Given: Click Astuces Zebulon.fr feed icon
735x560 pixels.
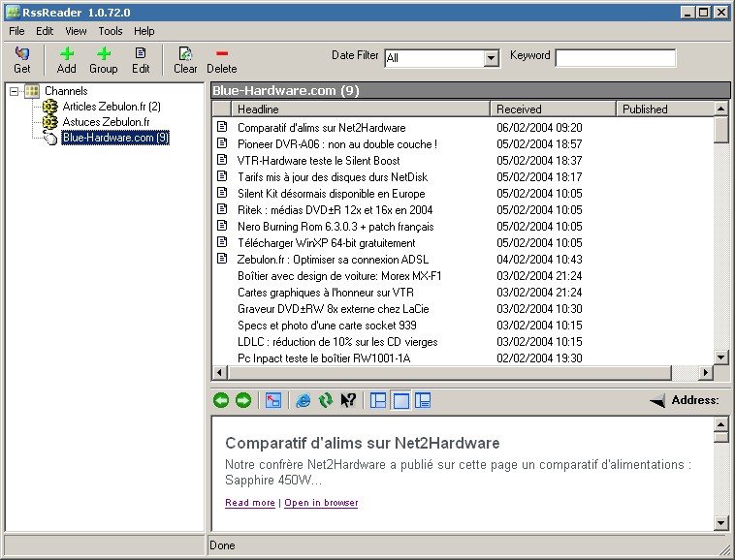Looking at the screenshot, I should [x=49, y=122].
